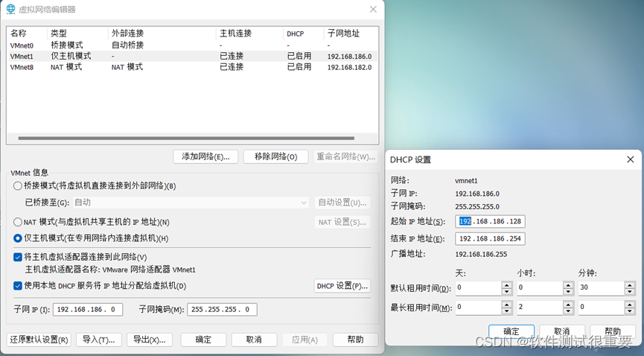Click 确定 in DHCP 设置 dialog

511,331
